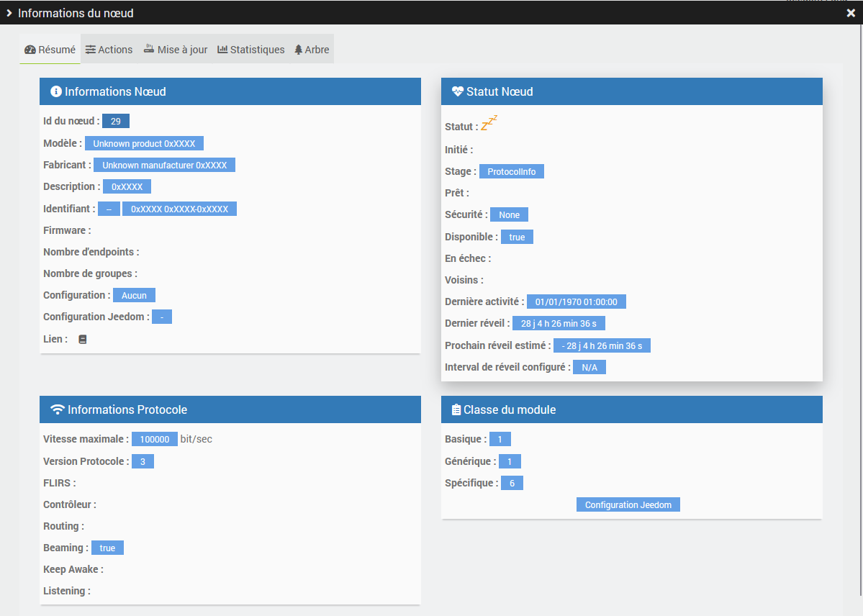Click the Configuration Jeedom button

pyautogui.click(x=628, y=504)
